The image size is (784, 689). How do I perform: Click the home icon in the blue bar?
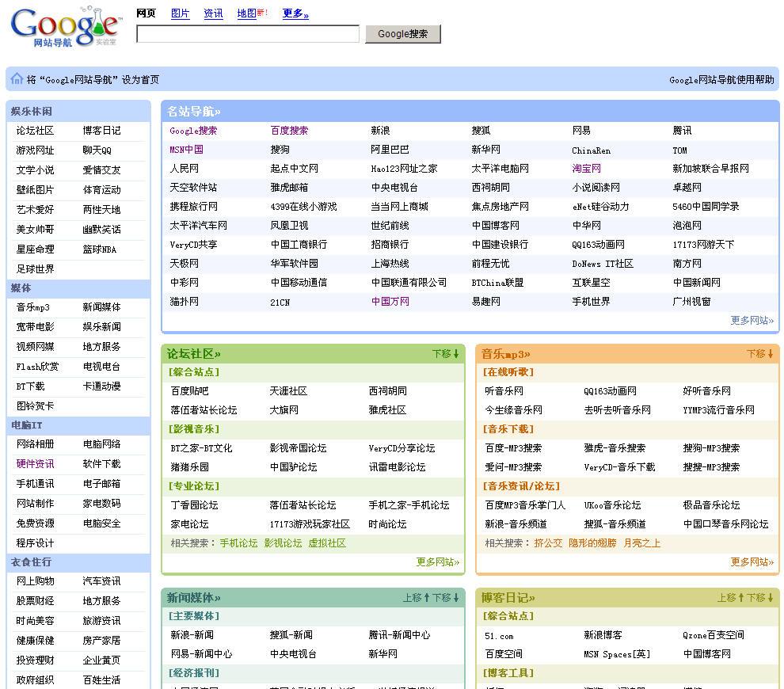17,78
